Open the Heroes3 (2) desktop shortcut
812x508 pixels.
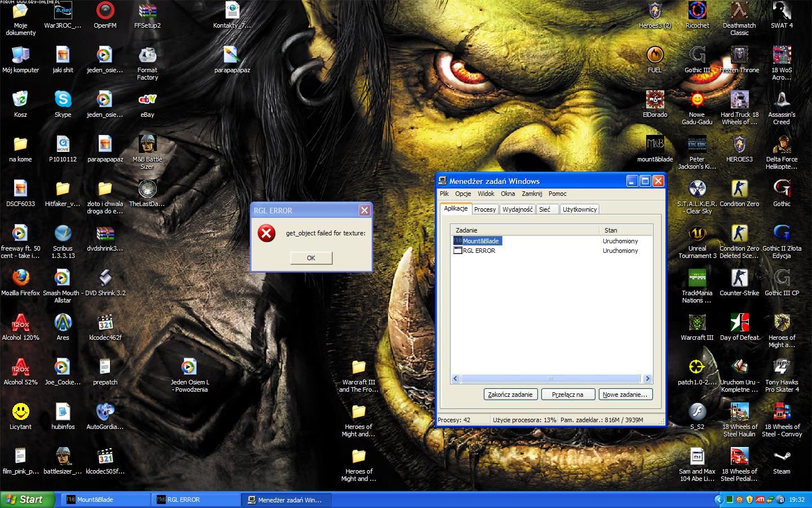coord(655,15)
